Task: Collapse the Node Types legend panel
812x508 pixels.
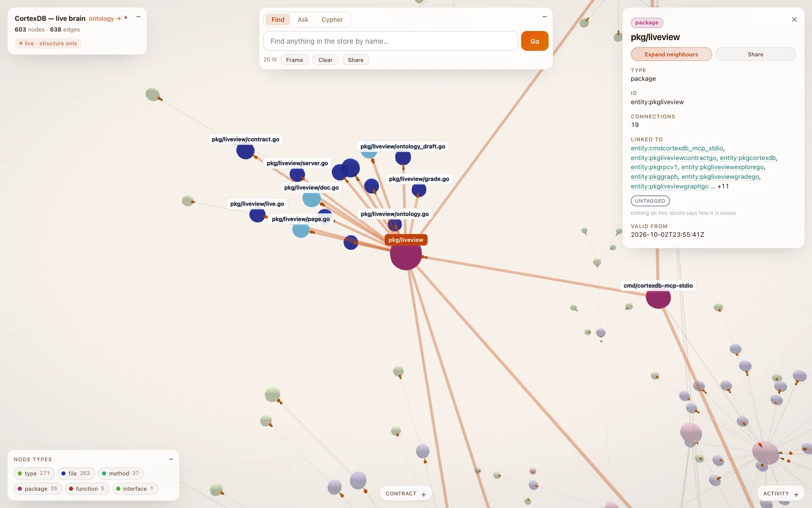Action: pos(171,459)
